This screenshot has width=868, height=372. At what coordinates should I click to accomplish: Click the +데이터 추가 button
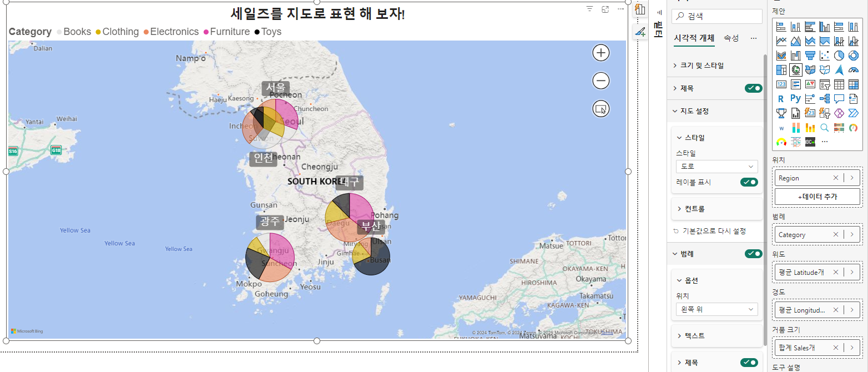(x=817, y=197)
